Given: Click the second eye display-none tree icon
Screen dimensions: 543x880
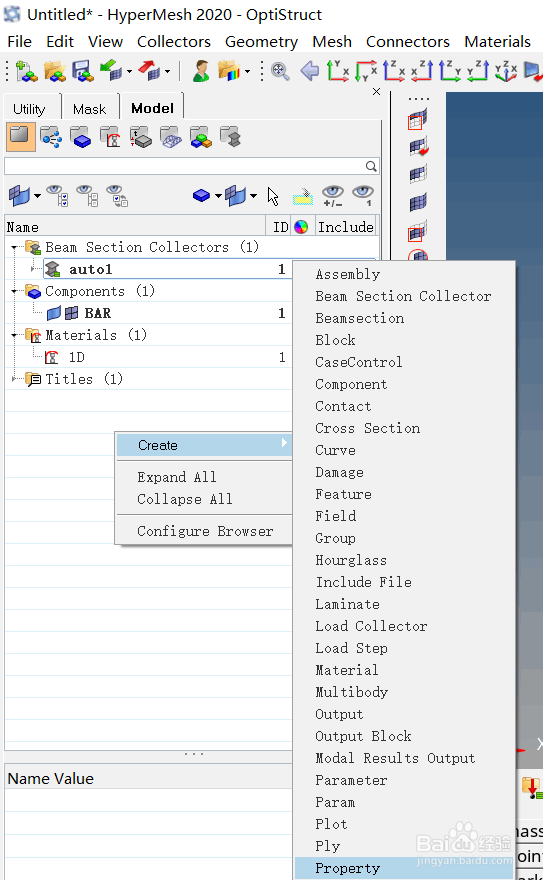Looking at the screenshot, I should click(x=88, y=196).
